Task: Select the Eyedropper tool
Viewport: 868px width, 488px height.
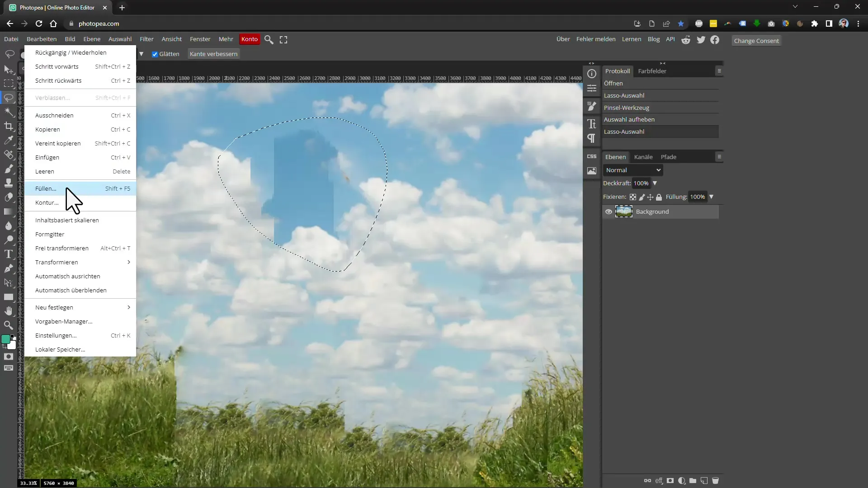Action: pos(9,140)
